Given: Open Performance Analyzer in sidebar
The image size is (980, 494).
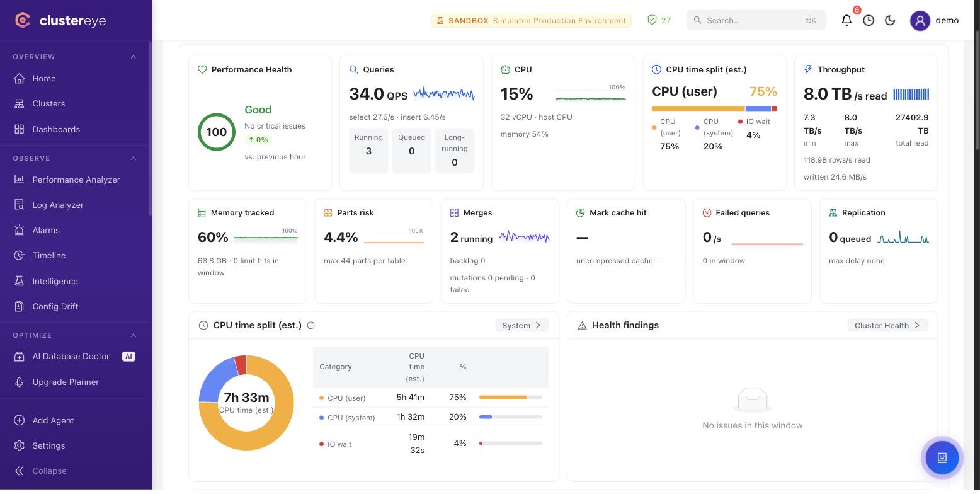Looking at the screenshot, I should 76,180.
